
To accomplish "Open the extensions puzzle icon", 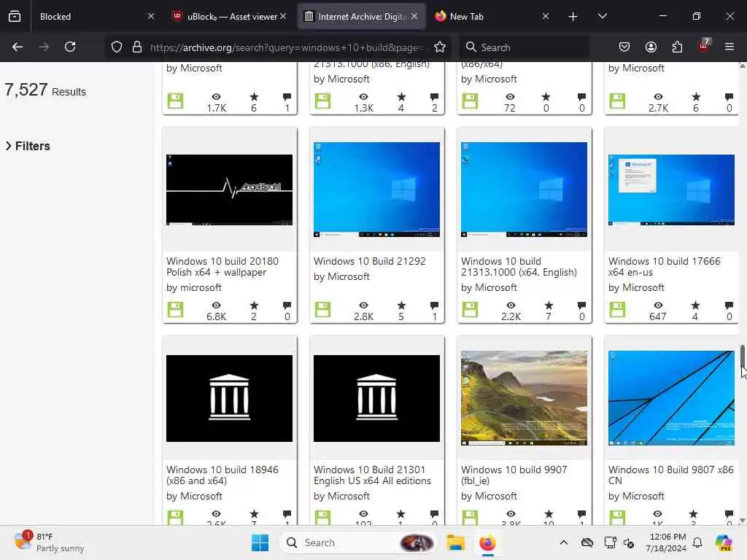I will tap(677, 47).
